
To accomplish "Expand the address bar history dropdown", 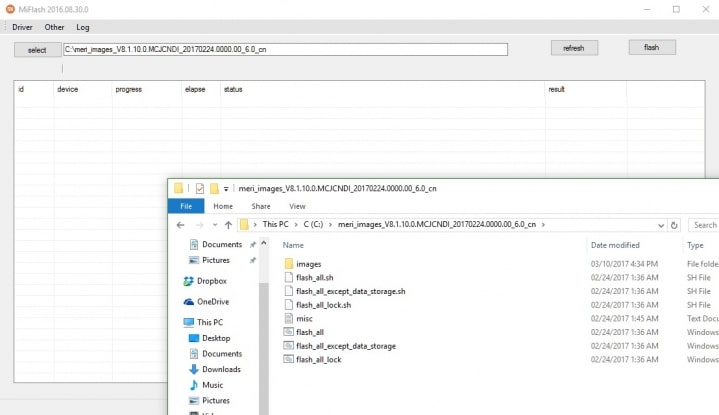I will click(661, 225).
